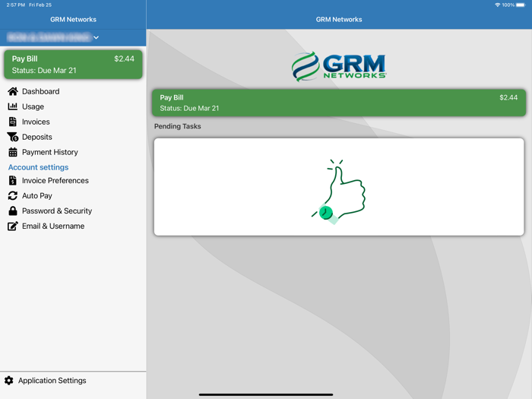Click the 2:57 PM clock in status bar
This screenshot has height=399, width=532.
pyautogui.click(x=16, y=5)
